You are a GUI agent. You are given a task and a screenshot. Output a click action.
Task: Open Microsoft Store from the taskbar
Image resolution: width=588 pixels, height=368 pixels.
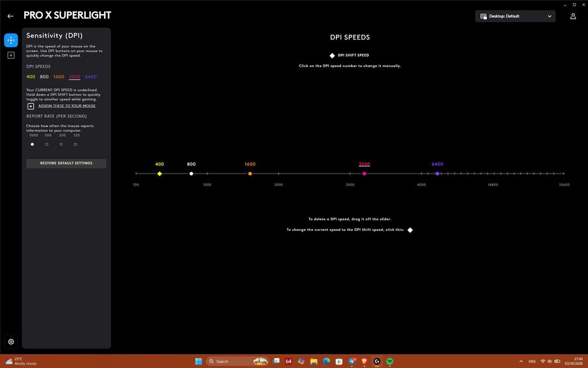(x=339, y=362)
